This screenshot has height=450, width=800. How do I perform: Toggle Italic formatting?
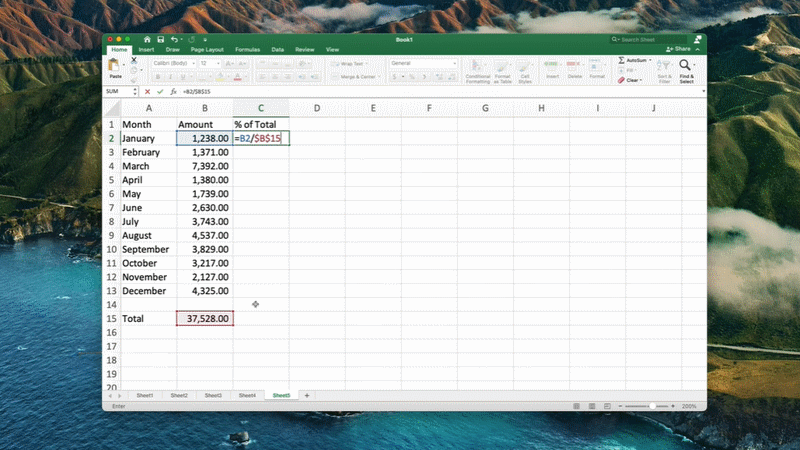click(170, 77)
